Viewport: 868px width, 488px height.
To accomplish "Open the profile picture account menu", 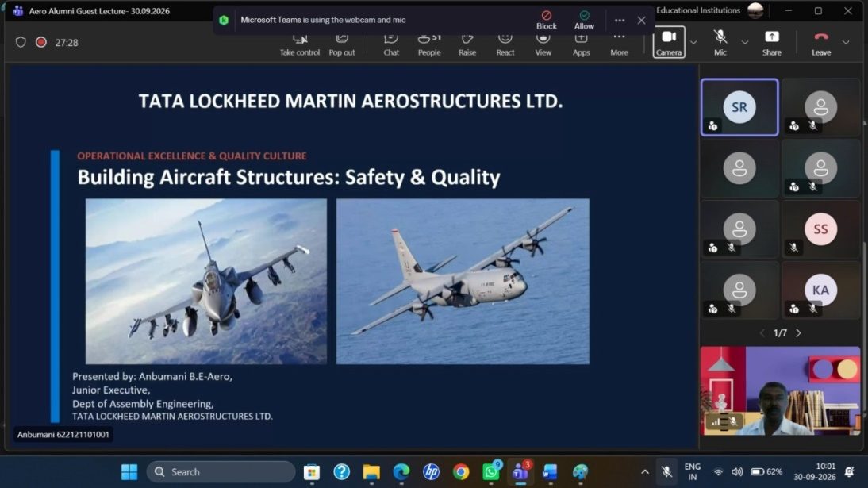I will 755,10.
